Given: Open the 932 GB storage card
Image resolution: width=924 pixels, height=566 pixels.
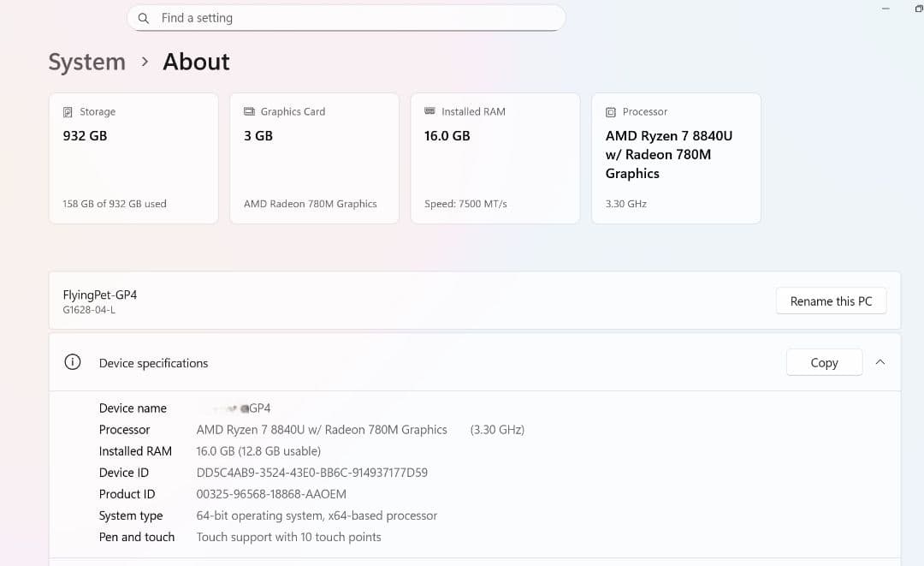Looking at the screenshot, I should coord(133,158).
